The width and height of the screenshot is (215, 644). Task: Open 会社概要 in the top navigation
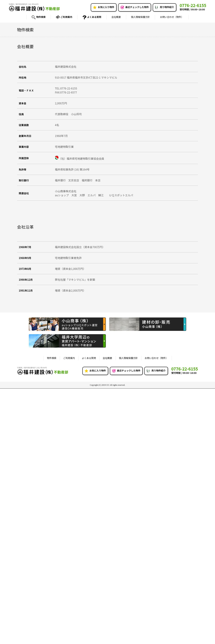coord(116,17)
